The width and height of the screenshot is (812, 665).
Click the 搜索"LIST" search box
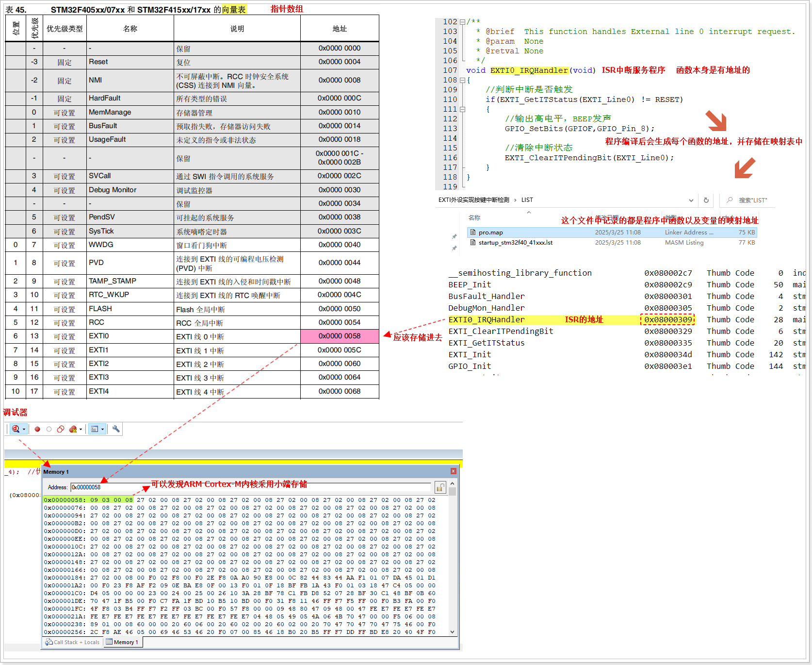coord(747,200)
